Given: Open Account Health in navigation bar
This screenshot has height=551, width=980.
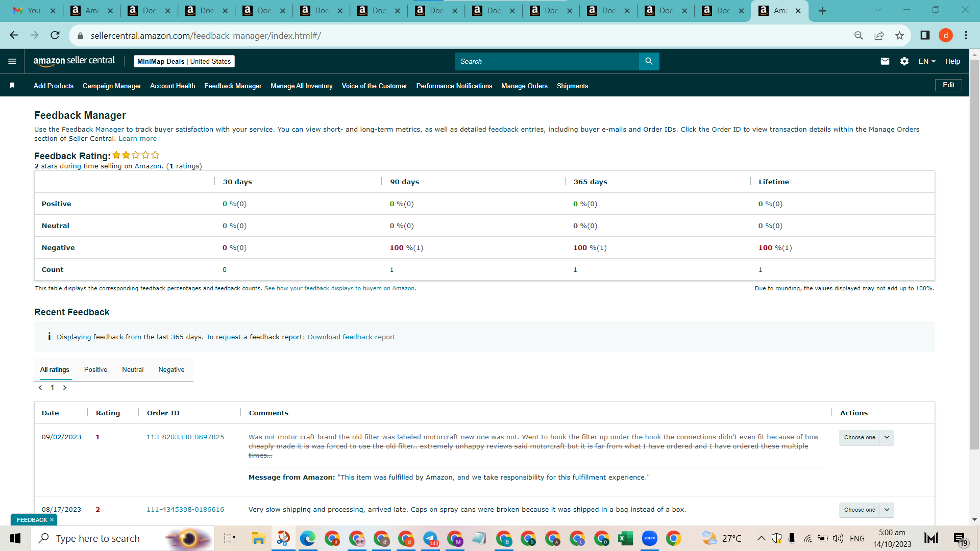Looking at the screenshot, I should (173, 86).
